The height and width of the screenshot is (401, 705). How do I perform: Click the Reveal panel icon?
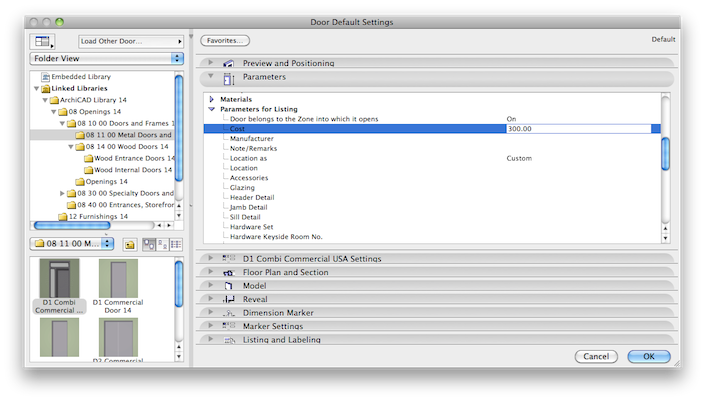coord(229,299)
